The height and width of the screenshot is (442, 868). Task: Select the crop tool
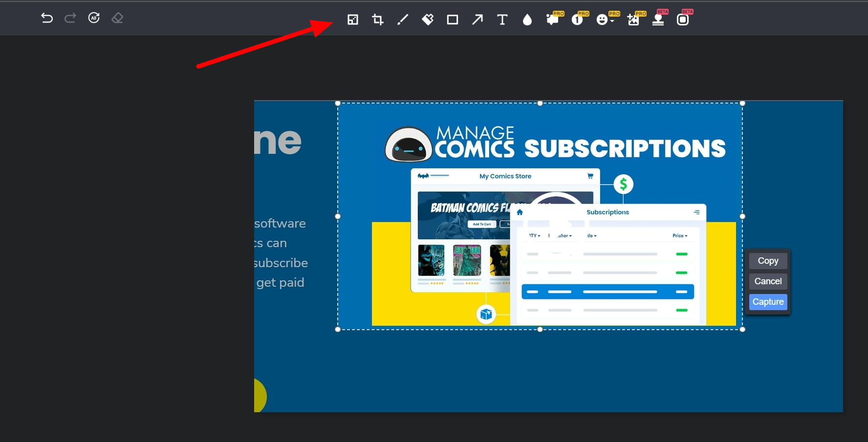[x=377, y=20]
